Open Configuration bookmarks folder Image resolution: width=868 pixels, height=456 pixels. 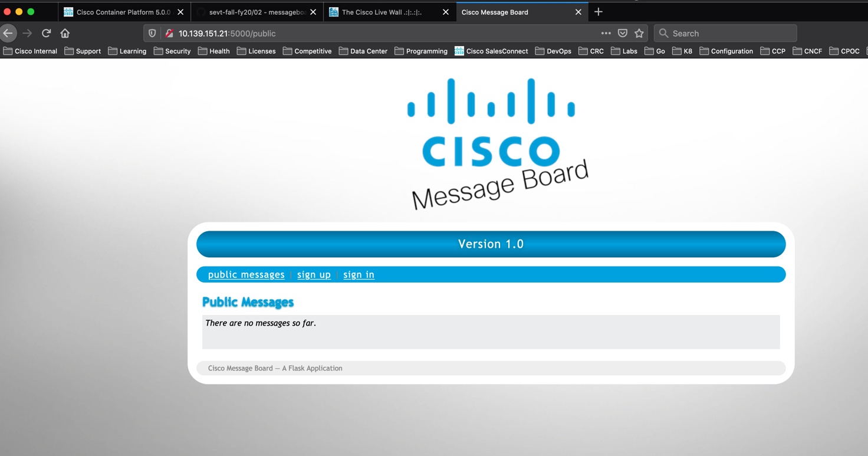point(726,51)
